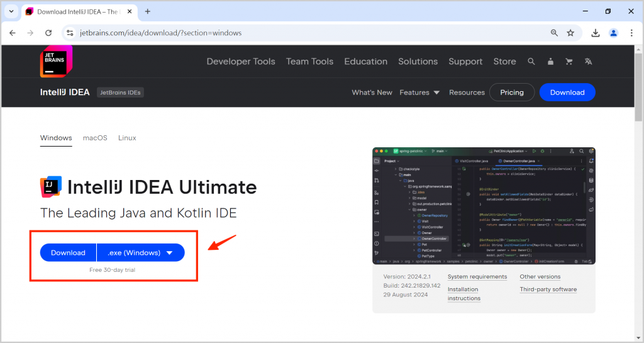Reload the page with refresh icon
The image size is (644, 343).
point(48,33)
